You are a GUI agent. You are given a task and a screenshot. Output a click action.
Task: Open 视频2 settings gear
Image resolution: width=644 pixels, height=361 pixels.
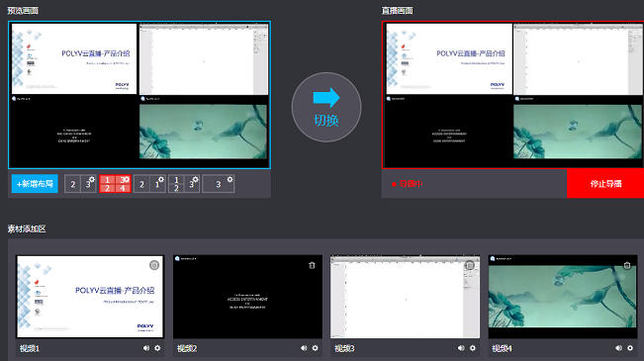tap(315, 348)
